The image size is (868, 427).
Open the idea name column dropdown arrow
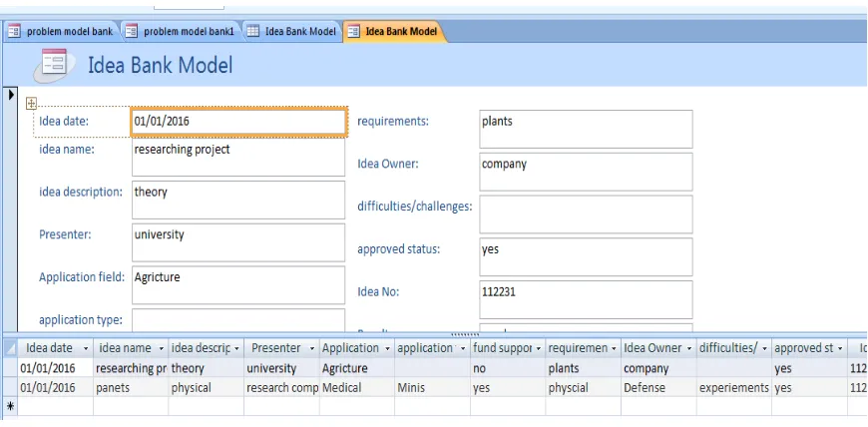pos(161,349)
